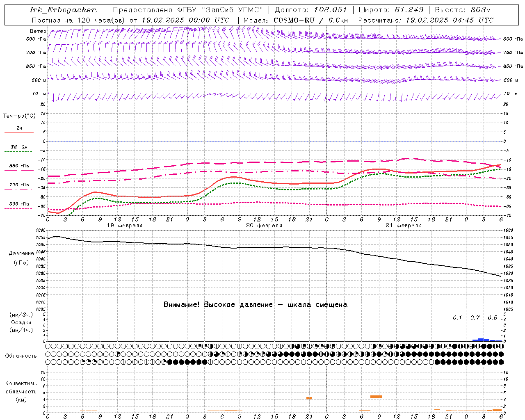Click the Облачность cloud cover label
This screenshot has width=525, height=420.
coord(21,356)
